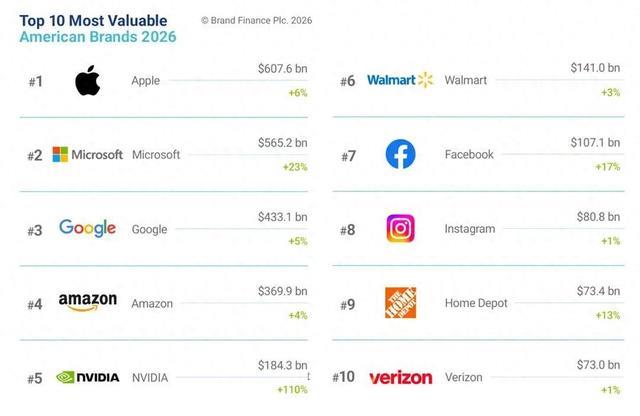
Task: Select the Microsoft +23% growth figure
Action: click(295, 167)
